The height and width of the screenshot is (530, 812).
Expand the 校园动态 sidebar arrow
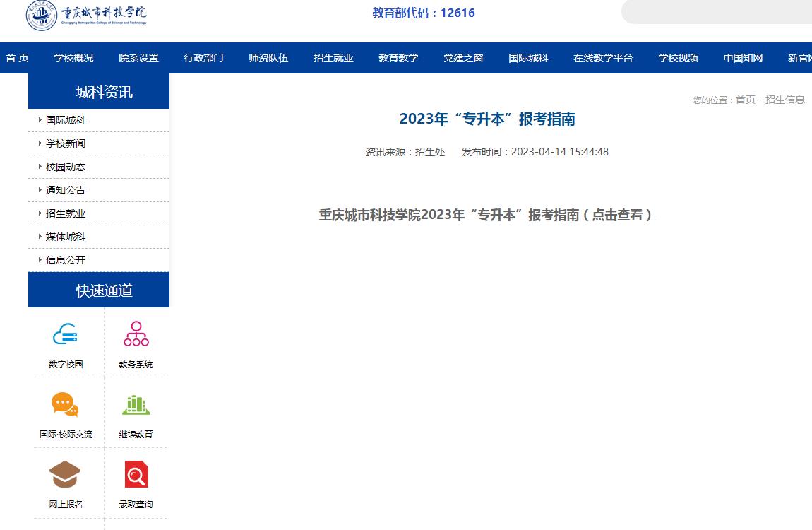click(40, 166)
